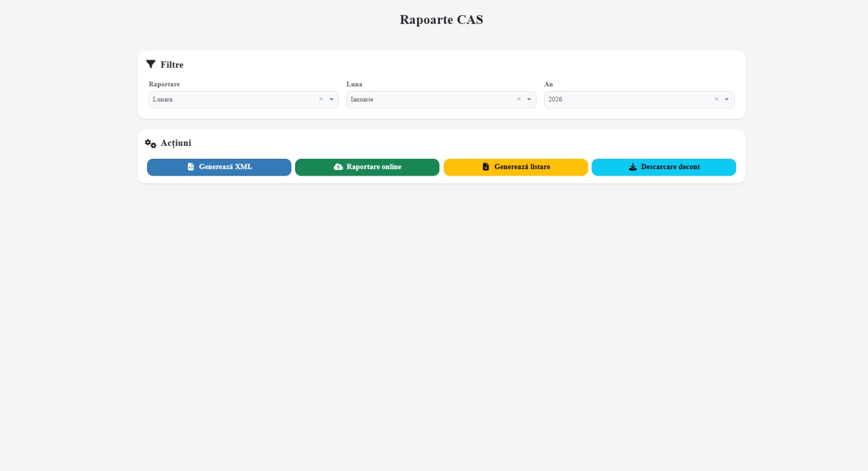868x471 pixels.
Task: Open the Raportare dropdown arrow
Action: click(331, 100)
